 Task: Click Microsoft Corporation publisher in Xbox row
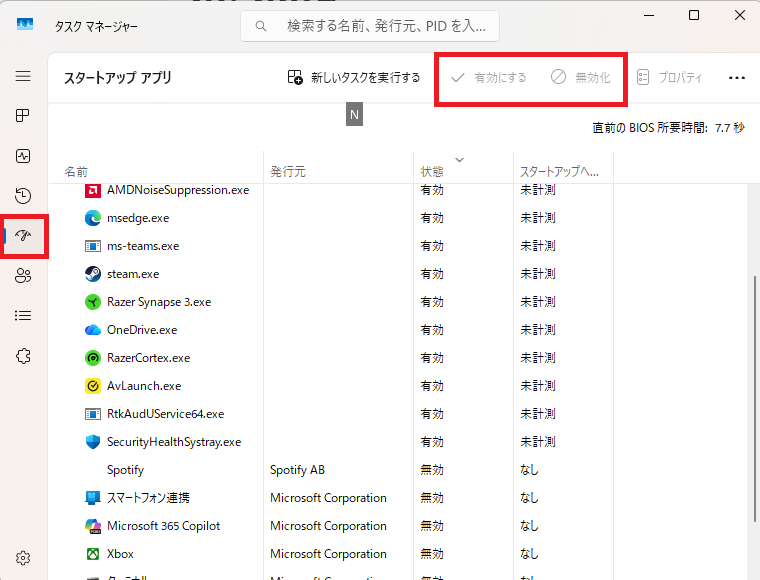click(x=328, y=554)
